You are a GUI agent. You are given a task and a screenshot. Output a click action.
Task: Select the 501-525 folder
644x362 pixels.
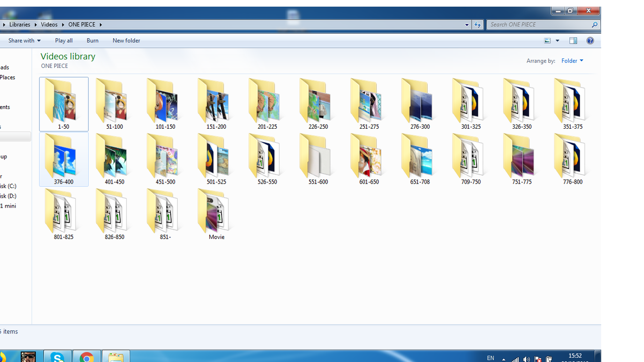tap(216, 159)
